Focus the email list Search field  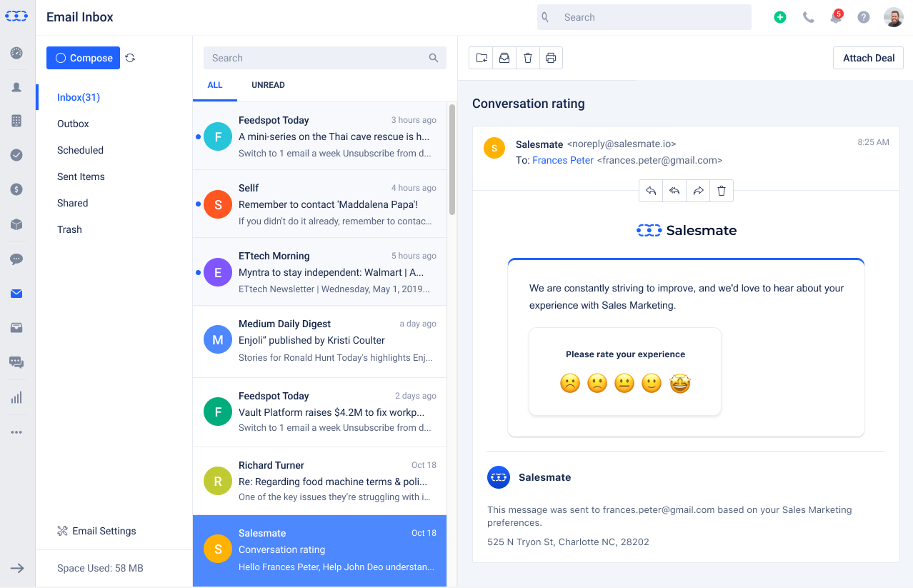325,58
